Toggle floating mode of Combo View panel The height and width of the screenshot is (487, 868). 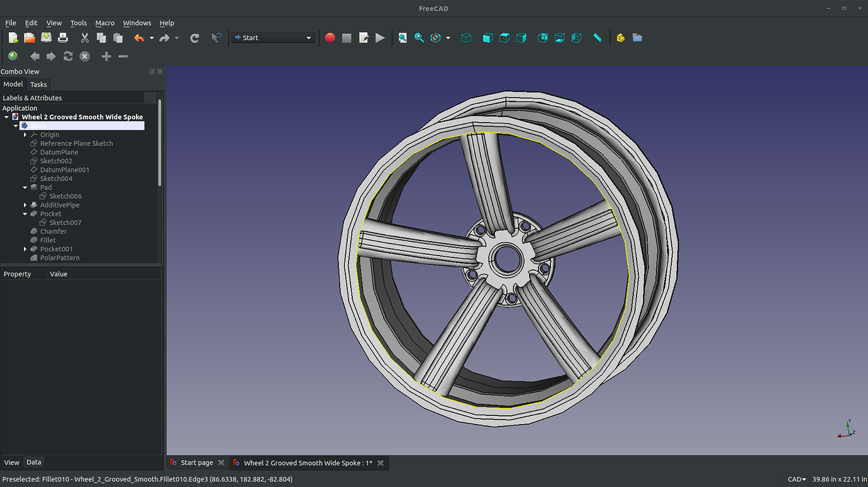(x=152, y=72)
